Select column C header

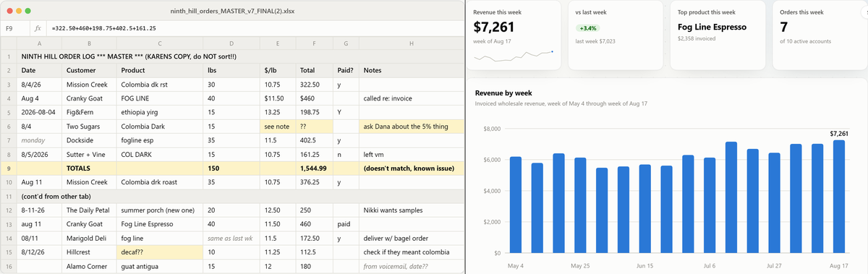(161, 44)
